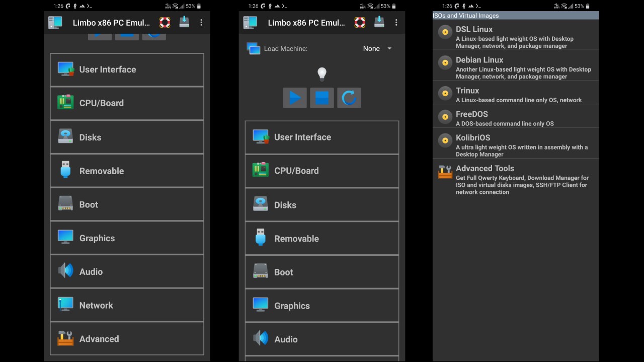Tap the Limbo app icon in the left screenshot

point(55,23)
